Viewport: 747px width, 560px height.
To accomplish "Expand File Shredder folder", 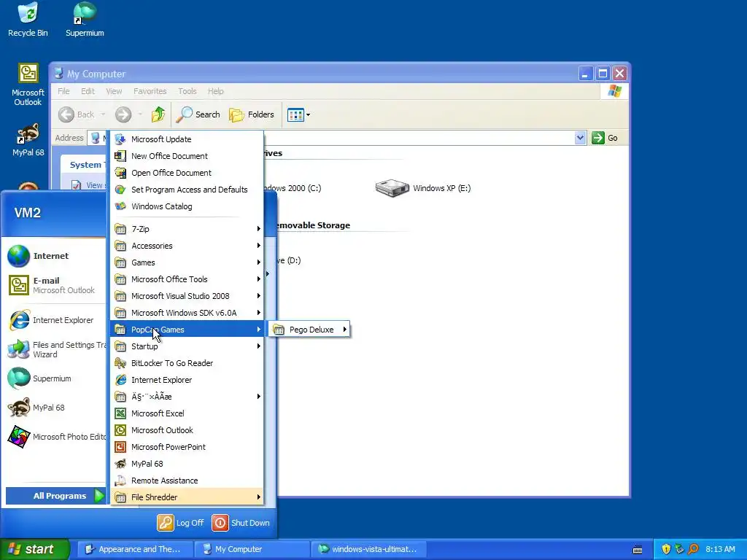I will point(187,497).
